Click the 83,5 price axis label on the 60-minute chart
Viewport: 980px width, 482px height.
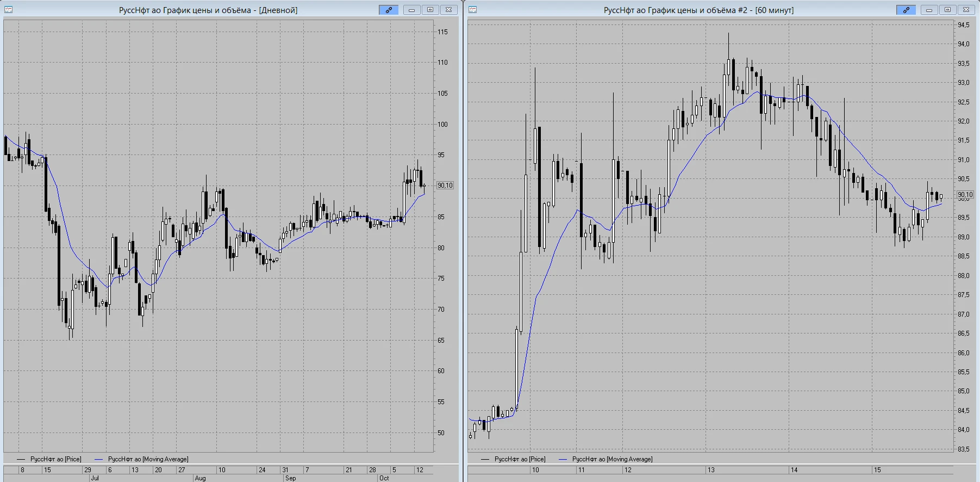tap(963, 449)
